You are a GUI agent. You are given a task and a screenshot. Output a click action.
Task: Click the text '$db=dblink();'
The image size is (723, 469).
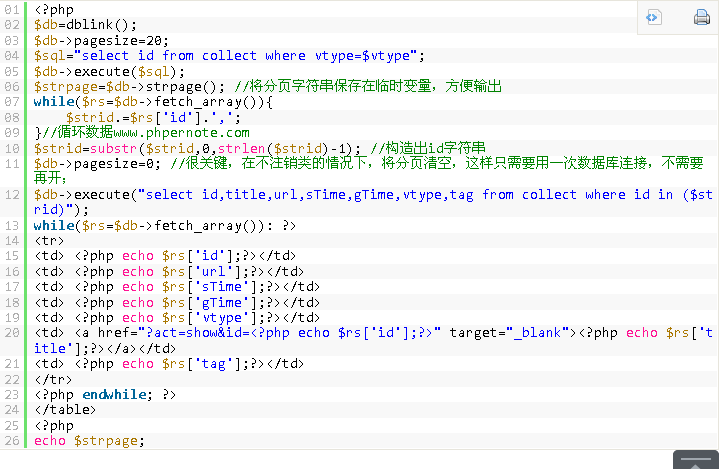click(x=85, y=25)
